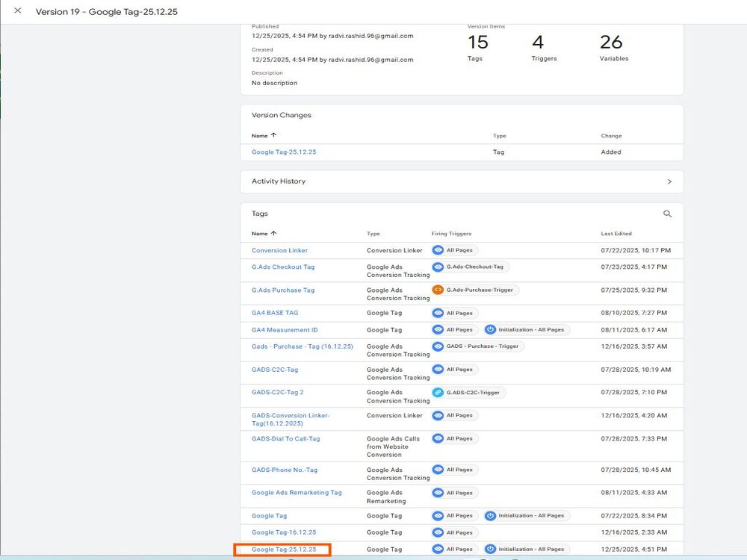The height and width of the screenshot is (560, 747).
Task: Close the Version 19 panel
Action: [x=18, y=10]
